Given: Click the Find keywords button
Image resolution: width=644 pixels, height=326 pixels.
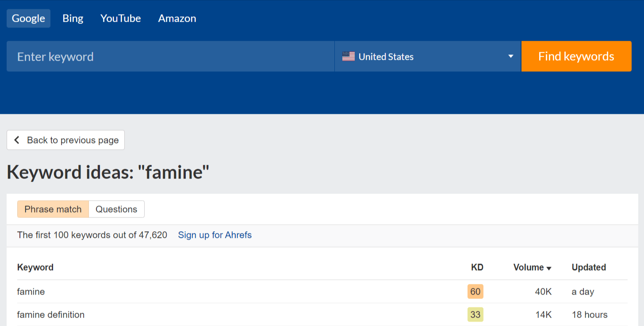Looking at the screenshot, I should coord(576,56).
